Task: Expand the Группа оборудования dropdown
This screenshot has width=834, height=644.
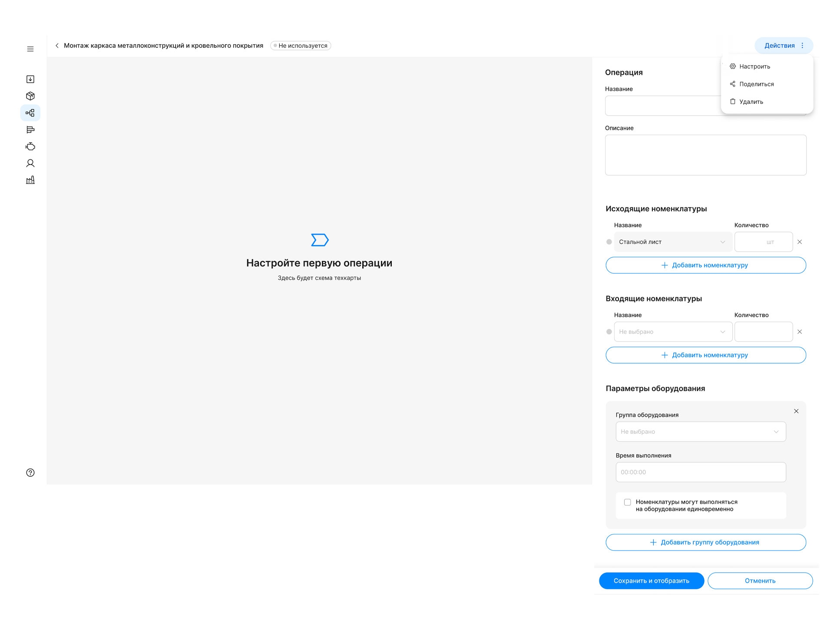Action: click(700, 432)
